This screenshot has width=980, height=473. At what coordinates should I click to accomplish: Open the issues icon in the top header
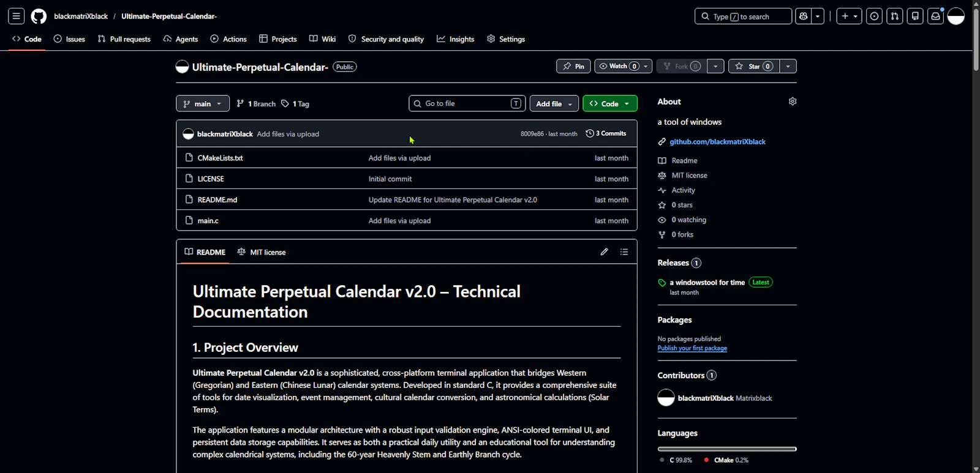[875, 17]
